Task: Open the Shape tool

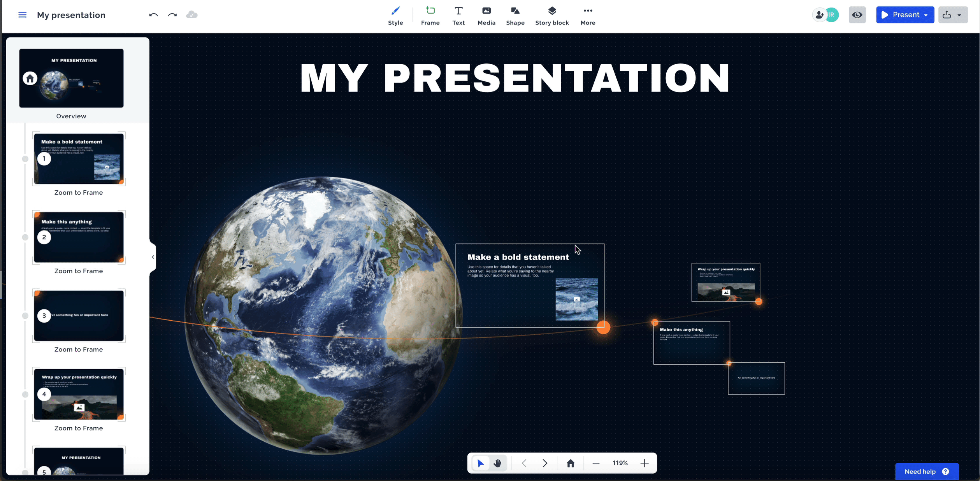Action: click(x=515, y=16)
